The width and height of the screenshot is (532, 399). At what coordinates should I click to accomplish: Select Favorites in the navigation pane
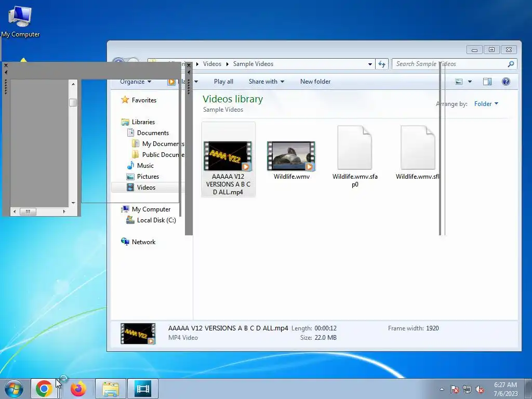[x=144, y=100]
